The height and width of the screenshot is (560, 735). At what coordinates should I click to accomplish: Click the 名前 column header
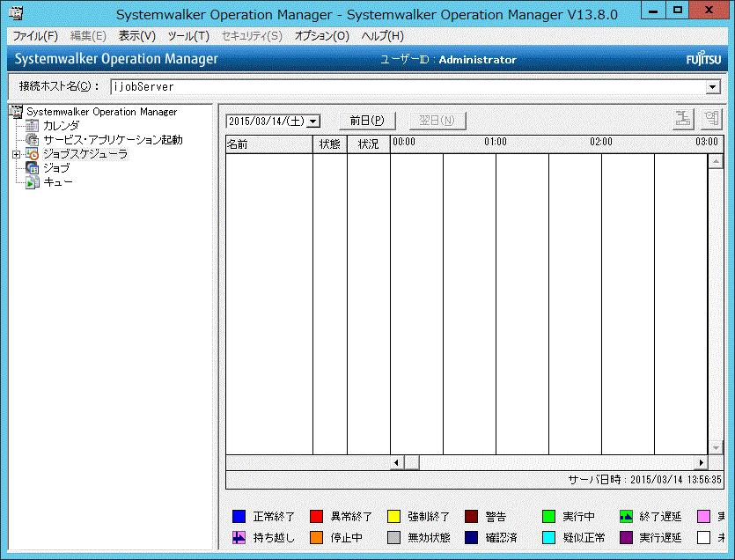pyautogui.click(x=269, y=144)
